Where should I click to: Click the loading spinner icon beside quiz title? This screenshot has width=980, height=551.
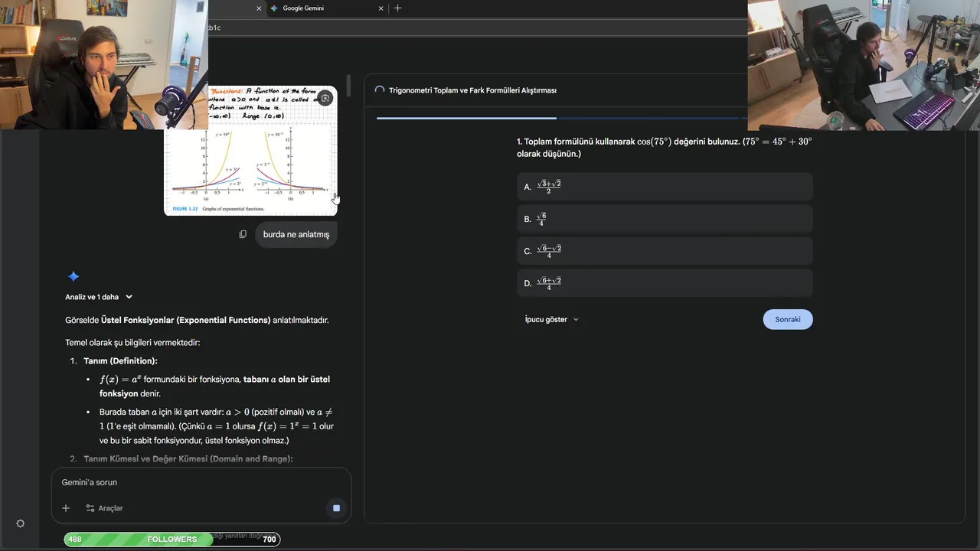coord(379,90)
